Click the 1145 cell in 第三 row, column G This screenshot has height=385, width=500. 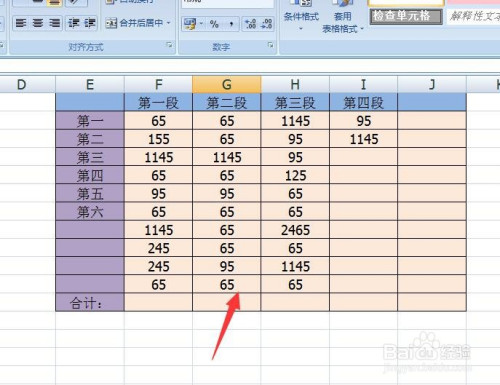point(227,157)
